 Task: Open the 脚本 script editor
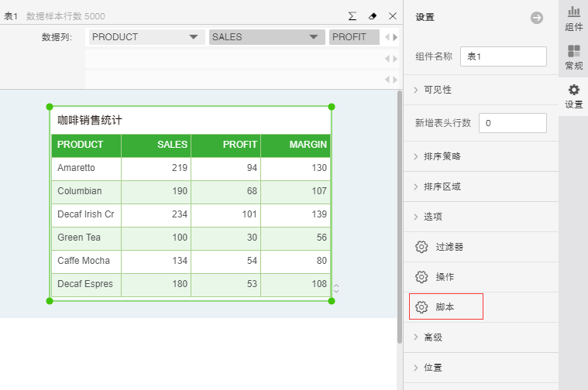(445, 307)
